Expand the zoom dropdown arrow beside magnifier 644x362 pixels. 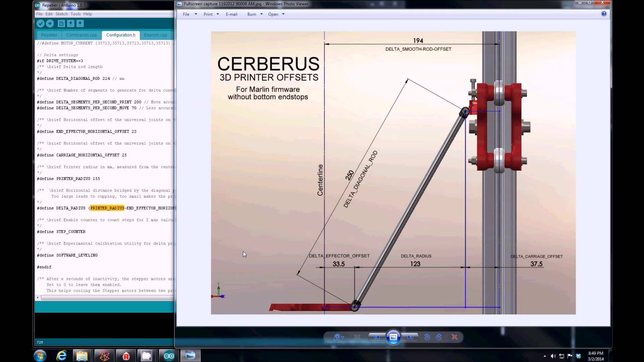342,337
